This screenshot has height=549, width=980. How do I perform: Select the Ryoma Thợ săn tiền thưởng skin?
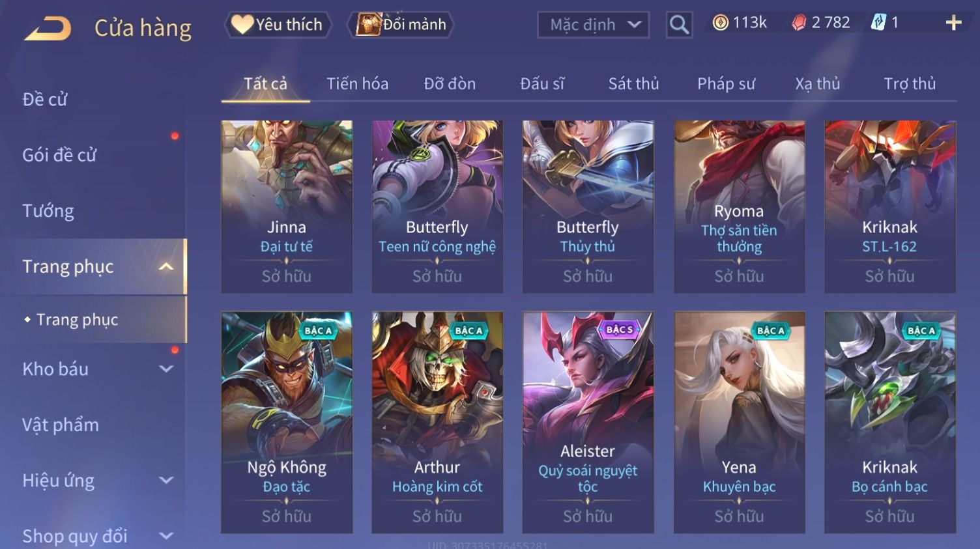pyautogui.click(x=739, y=206)
